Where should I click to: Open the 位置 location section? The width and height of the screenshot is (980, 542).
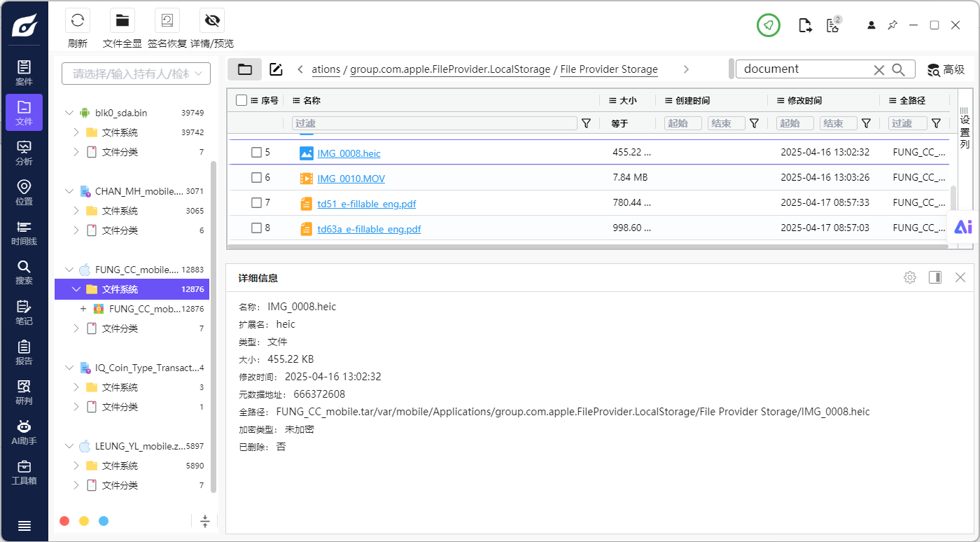[x=24, y=193]
